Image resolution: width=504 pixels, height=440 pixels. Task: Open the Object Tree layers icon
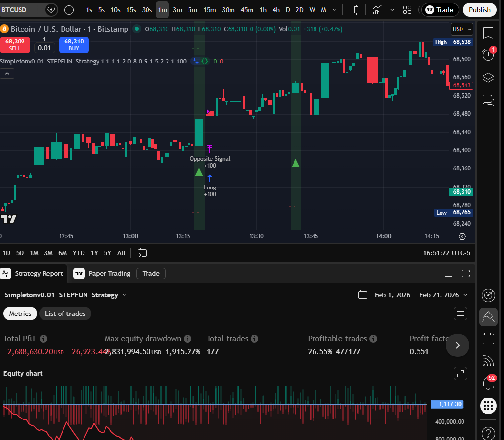click(488, 77)
